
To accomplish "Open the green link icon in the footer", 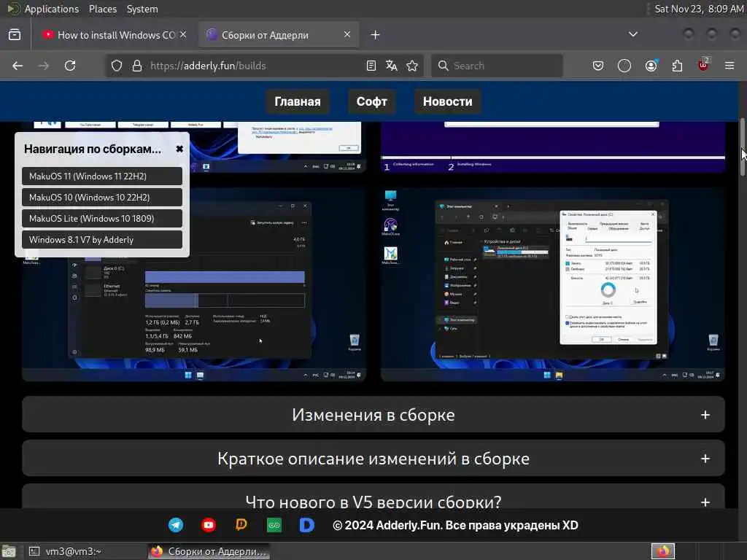I will (274, 525).
